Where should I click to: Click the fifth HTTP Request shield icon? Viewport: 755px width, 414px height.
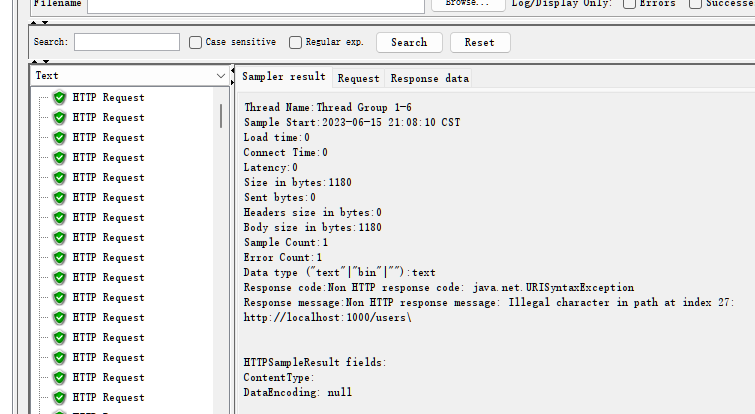59,178
